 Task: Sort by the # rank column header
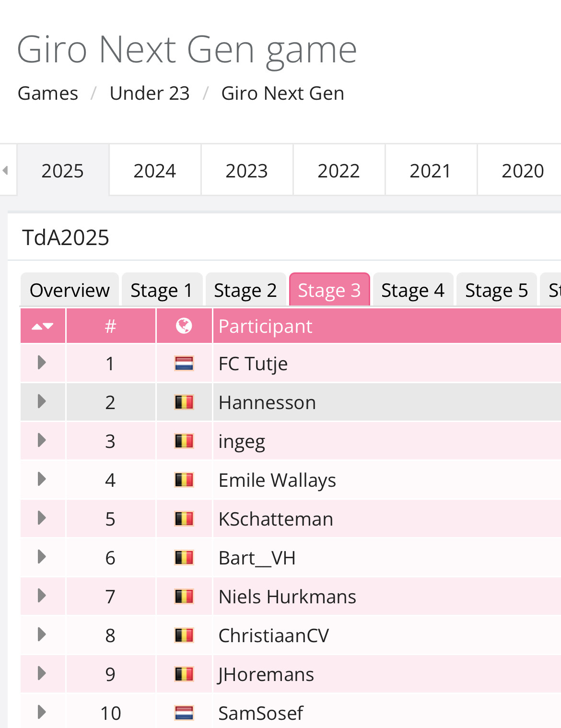coord(111,326)
